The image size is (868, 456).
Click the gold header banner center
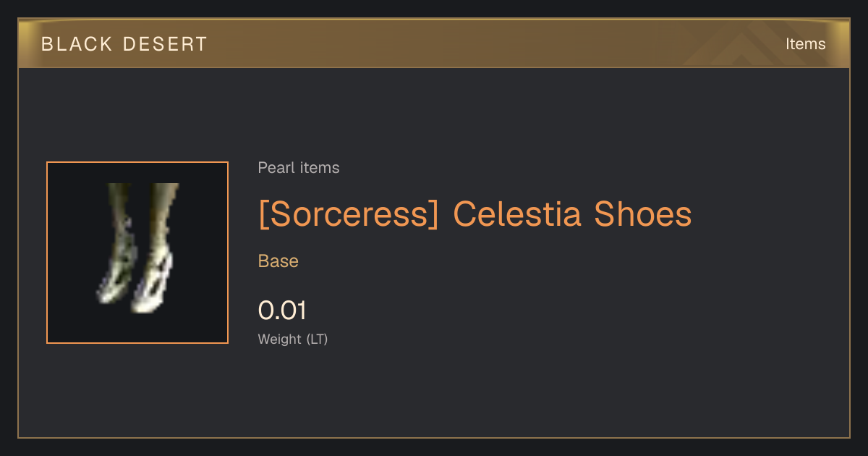pyautogui.click(x=434, y=44)
